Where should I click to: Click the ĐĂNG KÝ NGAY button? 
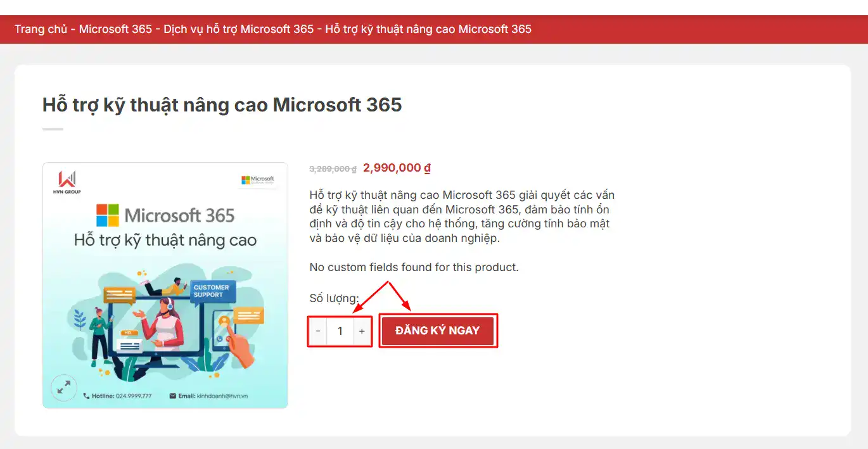[438, 331]
